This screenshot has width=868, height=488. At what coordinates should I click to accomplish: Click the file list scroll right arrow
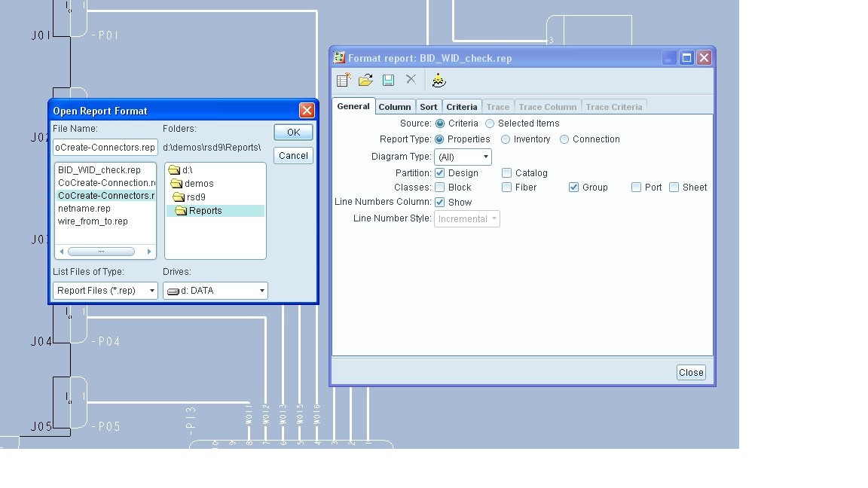[149, 252]
